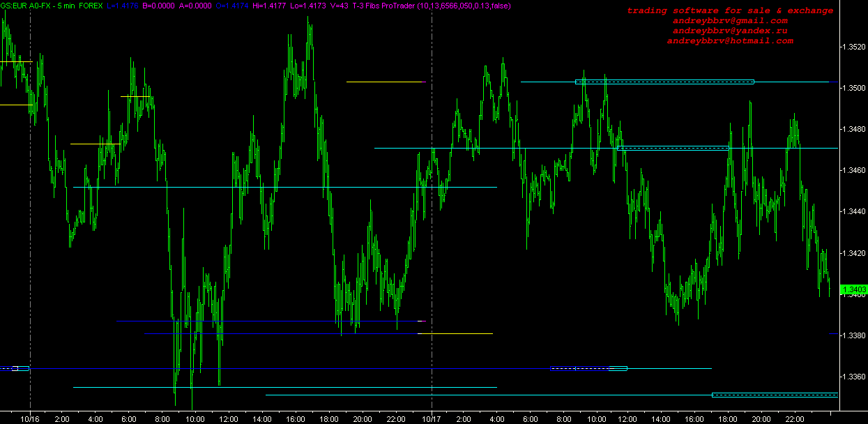The width and height of the screenshot is (868, 424).
Task: Click the GS:EUR A0-FX symbol label
Action: 24,6
